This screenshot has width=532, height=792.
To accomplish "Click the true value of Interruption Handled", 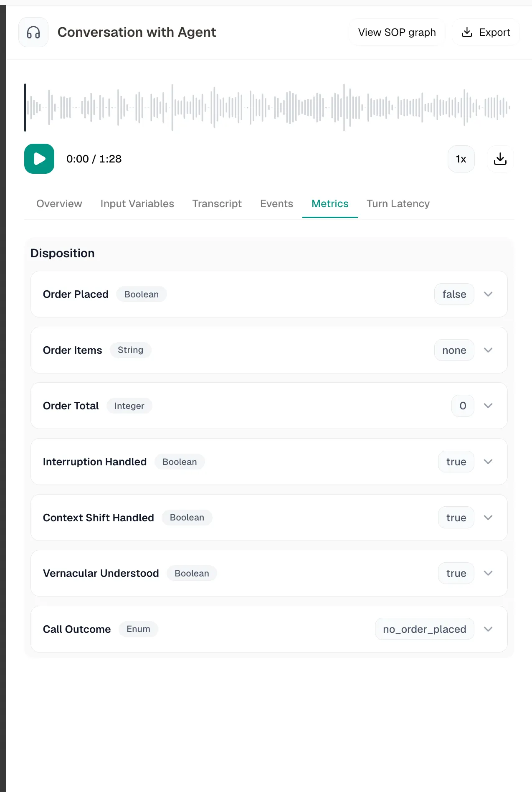I will coord(456,462).
